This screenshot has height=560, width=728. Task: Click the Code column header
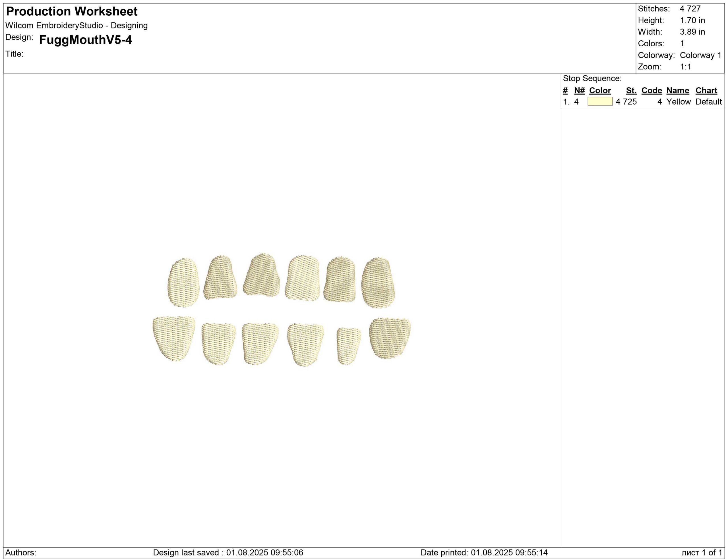pyautogui.click(x=651, y=91)
